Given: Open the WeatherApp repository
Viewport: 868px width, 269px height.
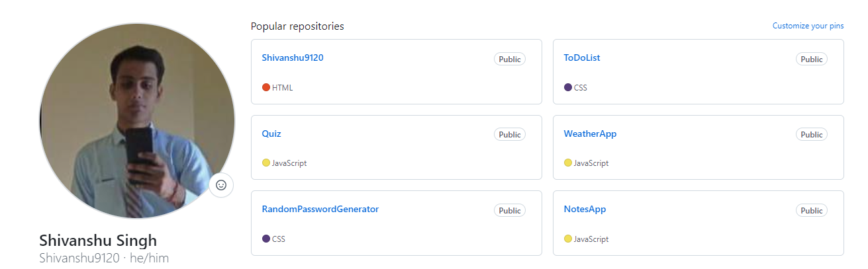Looking at the screenshot, I should pyautogui.click(x=590, y=134).
